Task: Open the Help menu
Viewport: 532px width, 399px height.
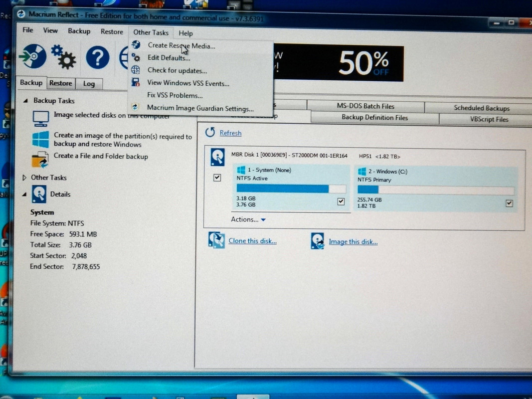Action: coord(185,33)
